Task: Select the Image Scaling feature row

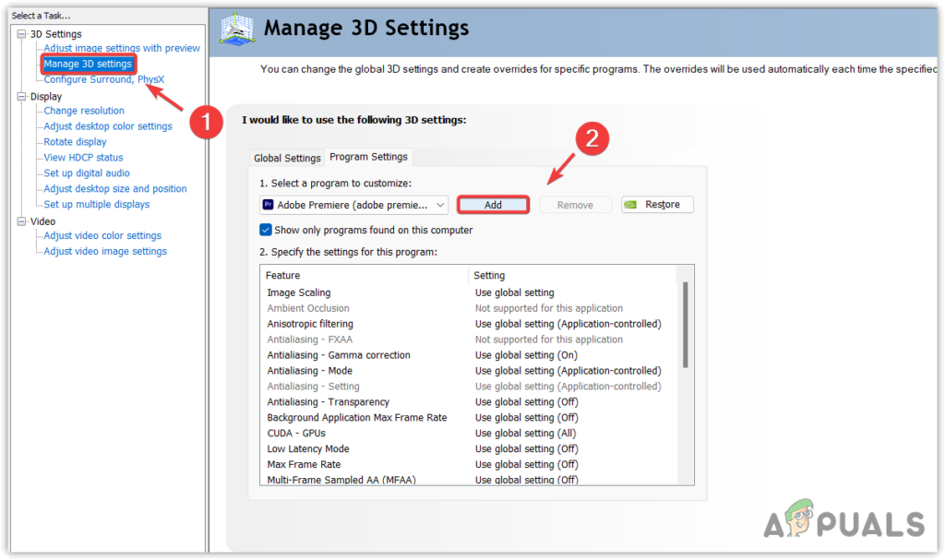Action: [468, 293]
